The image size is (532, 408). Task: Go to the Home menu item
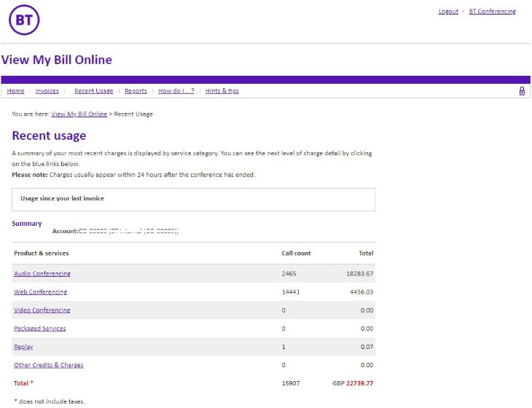[x=15, y=91]
